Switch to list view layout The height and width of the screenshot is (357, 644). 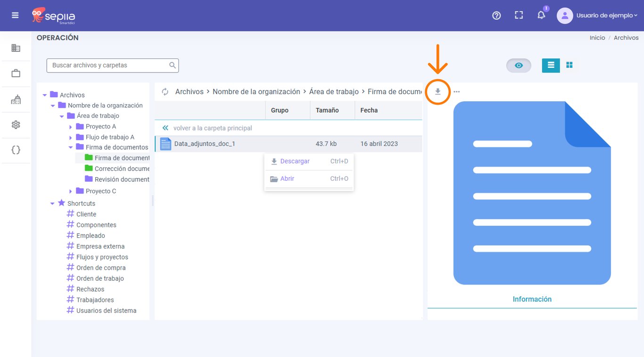pyautogui.click(x=551, y=65)
